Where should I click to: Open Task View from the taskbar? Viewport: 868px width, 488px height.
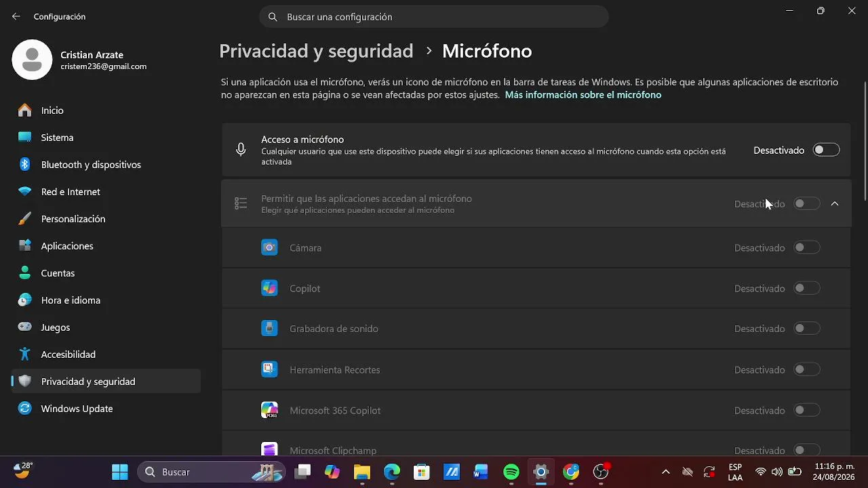coord(302,472)
